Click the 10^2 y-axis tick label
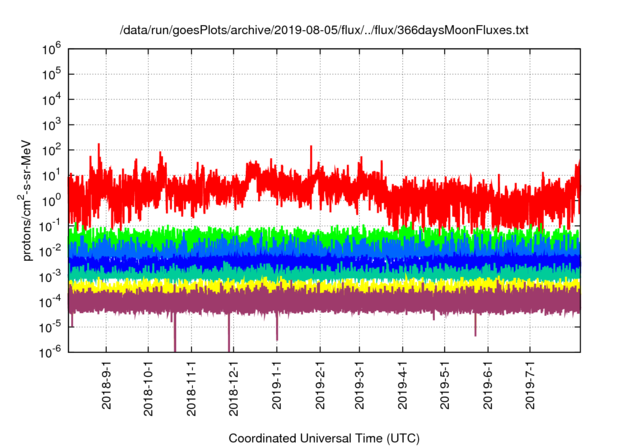 pyautogui.click(x=52, y=151)
